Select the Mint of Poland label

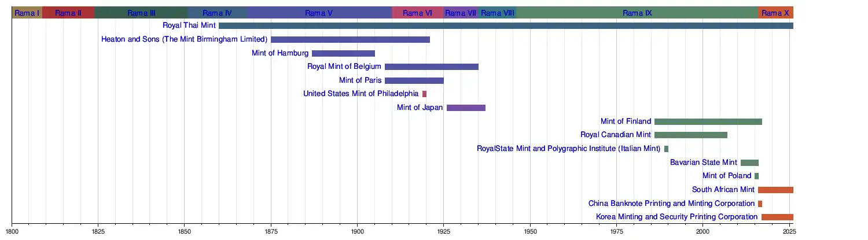click(x=727, y=176)
